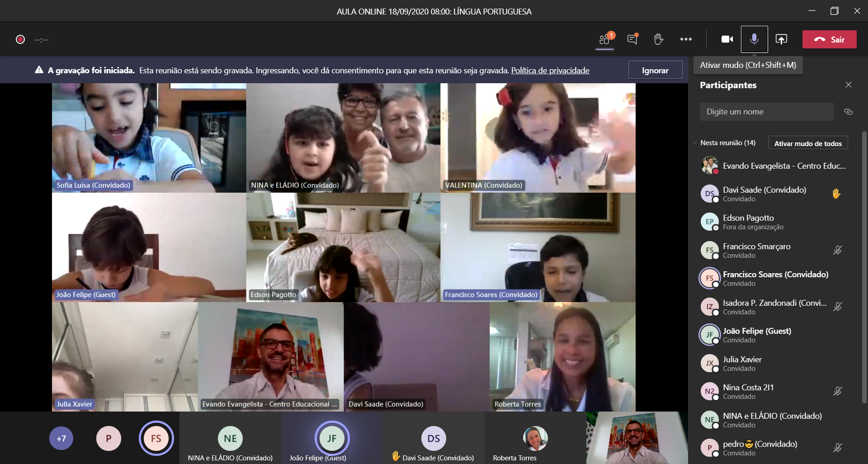Click the P avatar in bottom strip
Viewport: 868px width, 464px height.
(108, 438)
